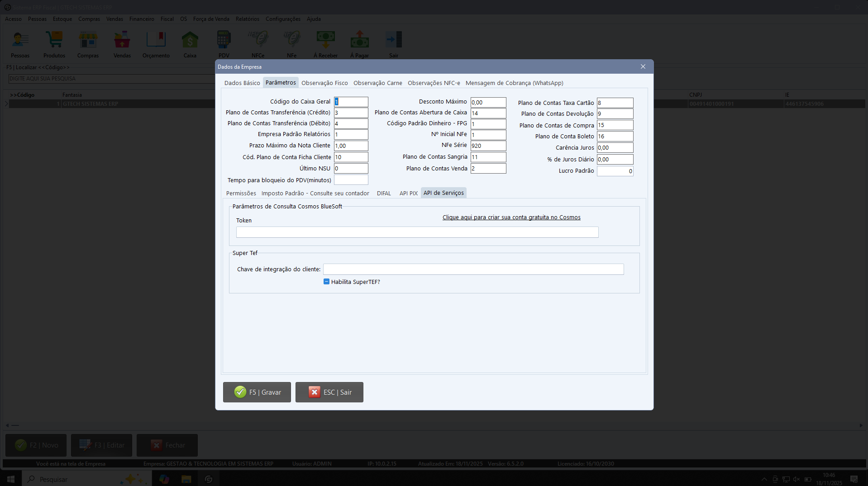Viewport: 868px width, 486px height.
Task: Focus the Chave de integração do cliente field
Action: [473, 269]
